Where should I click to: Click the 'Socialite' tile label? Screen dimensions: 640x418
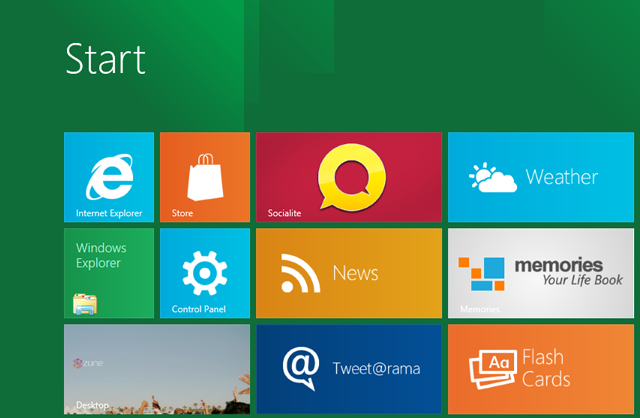pos(284,213)
